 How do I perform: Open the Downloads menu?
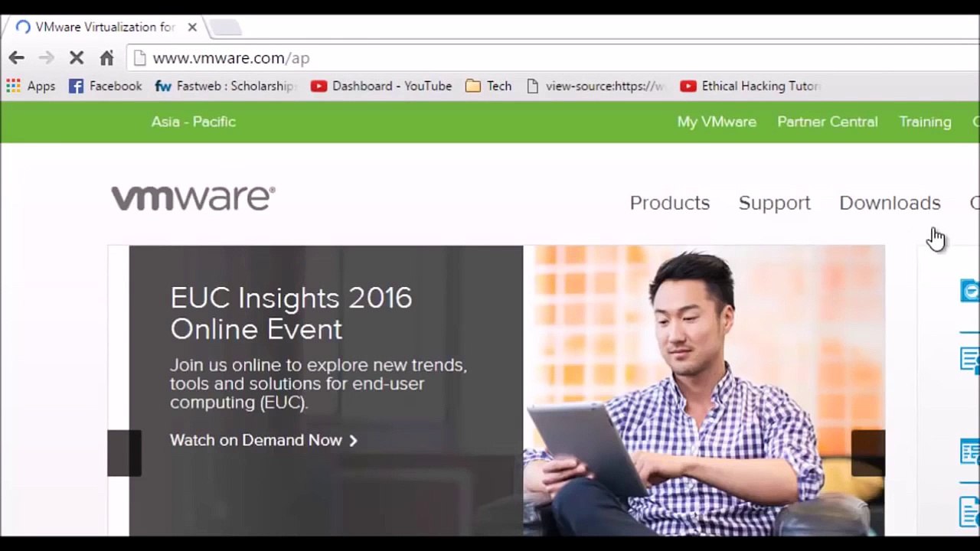(x=890, y=203)
